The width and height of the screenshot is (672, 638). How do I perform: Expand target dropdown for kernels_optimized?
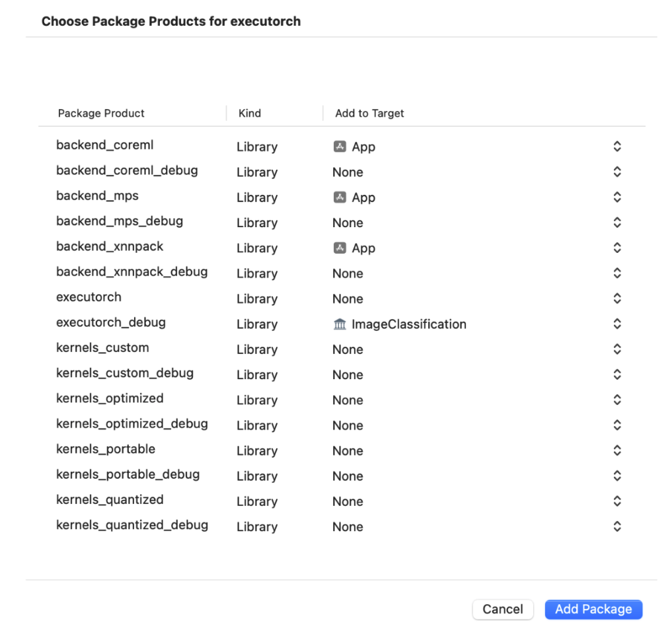tap(616, 400)
